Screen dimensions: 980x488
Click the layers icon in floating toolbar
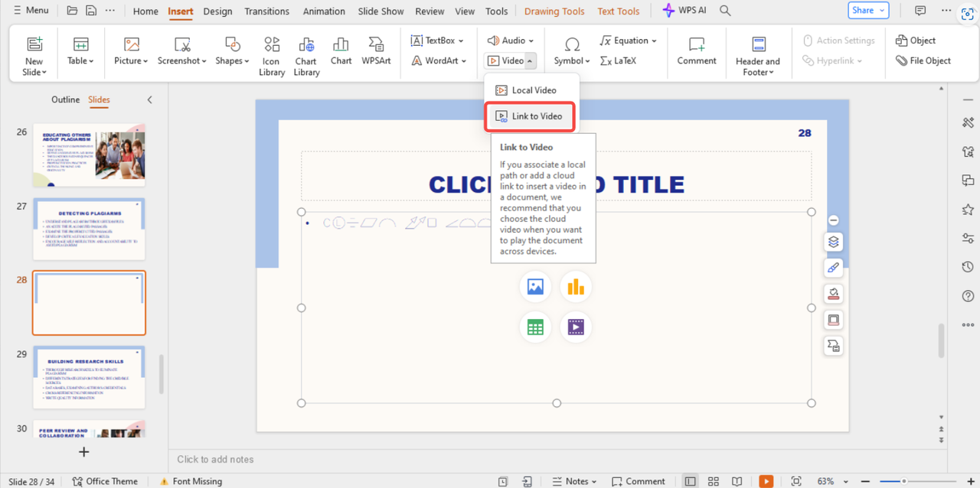coord(834,242)
